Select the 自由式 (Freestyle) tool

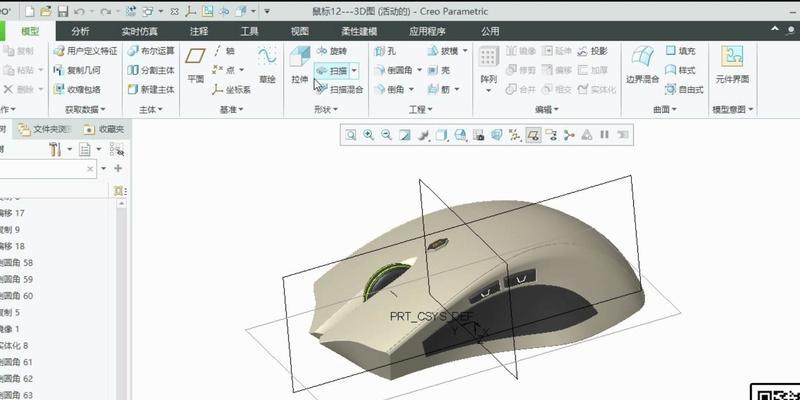tap(685, 90)
